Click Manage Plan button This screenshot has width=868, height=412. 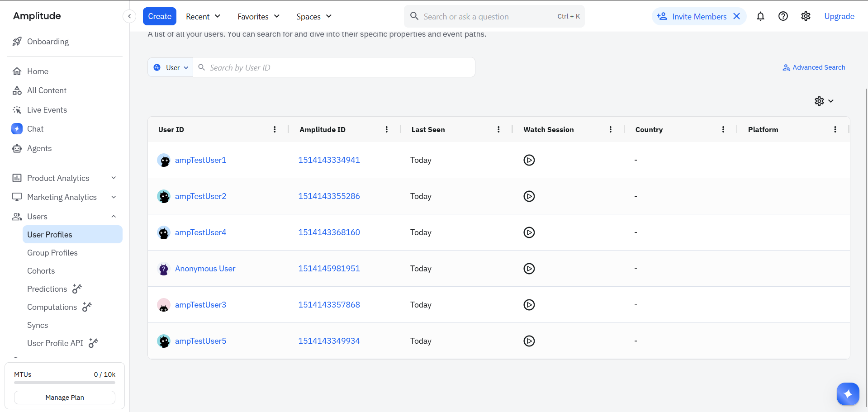65,398
